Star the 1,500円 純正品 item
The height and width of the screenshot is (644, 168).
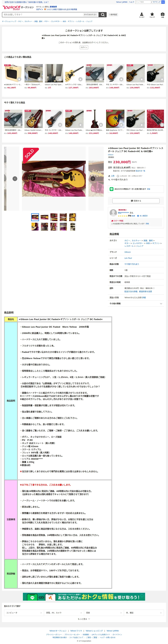point(162,125)
